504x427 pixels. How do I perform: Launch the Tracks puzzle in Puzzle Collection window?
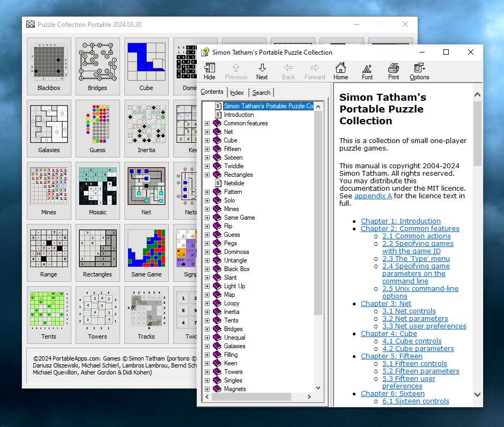(146, 315)
